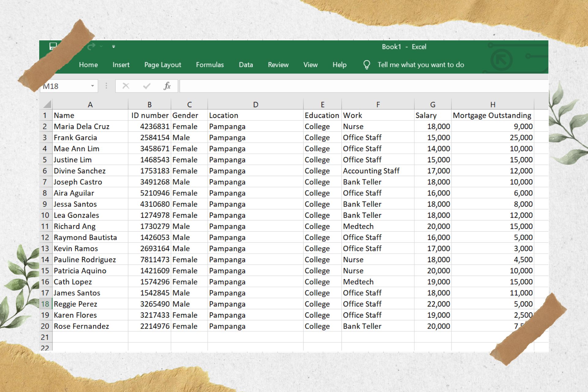Click the Work header cell

378,115
